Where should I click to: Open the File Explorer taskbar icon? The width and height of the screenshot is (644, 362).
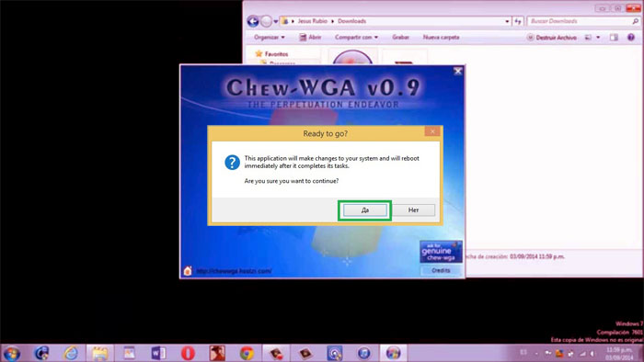pyautogui.click(x=99, y=353)
